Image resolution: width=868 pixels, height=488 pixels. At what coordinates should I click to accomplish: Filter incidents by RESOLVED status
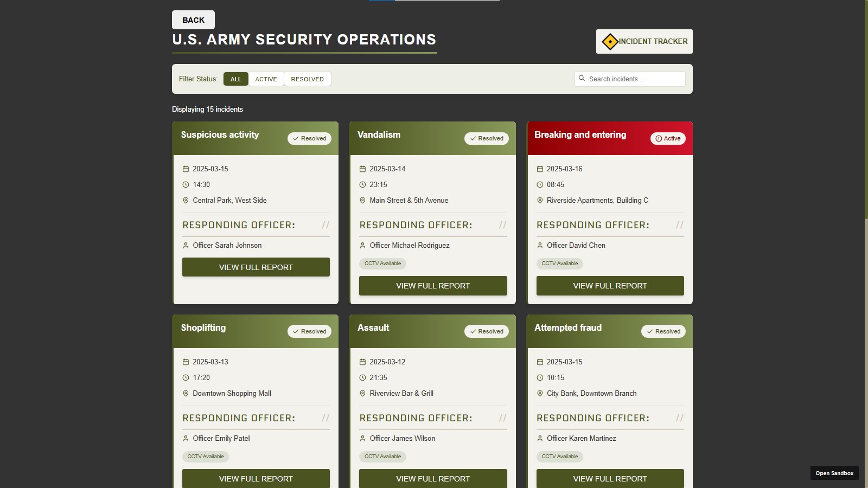point(307,79)
